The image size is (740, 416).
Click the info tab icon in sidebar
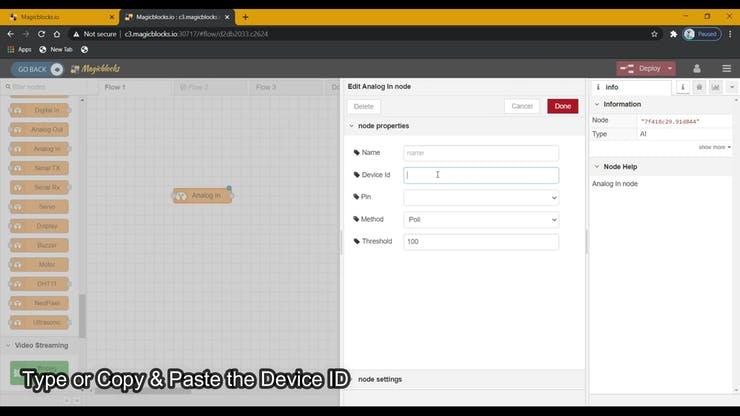pos(683,87)
